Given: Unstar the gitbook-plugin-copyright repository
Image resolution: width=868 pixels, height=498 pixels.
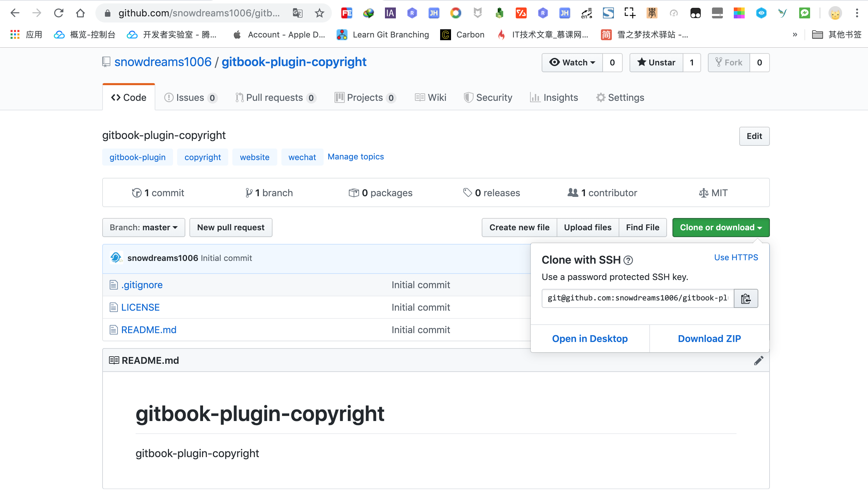Looking at the screenshot, I should [656, 63].
